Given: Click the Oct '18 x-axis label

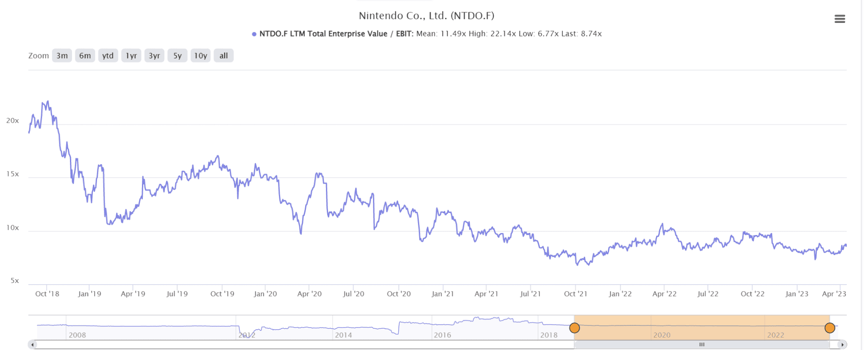Looking at the screenshot, I should [x=47, y=294].
